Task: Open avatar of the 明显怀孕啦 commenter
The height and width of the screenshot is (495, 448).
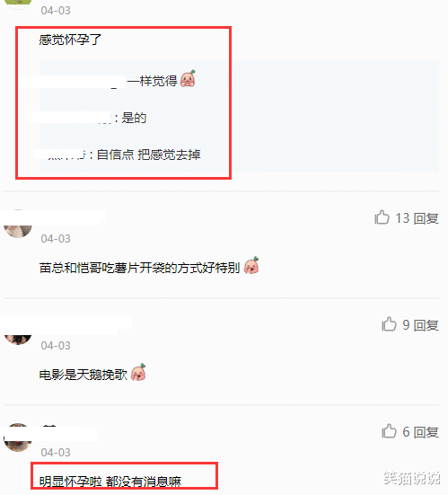Action: point(18,438)
